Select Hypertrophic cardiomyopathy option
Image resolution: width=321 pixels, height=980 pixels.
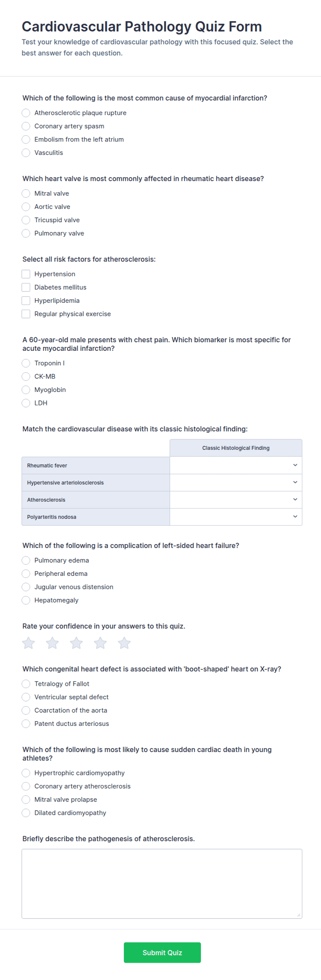26,773
